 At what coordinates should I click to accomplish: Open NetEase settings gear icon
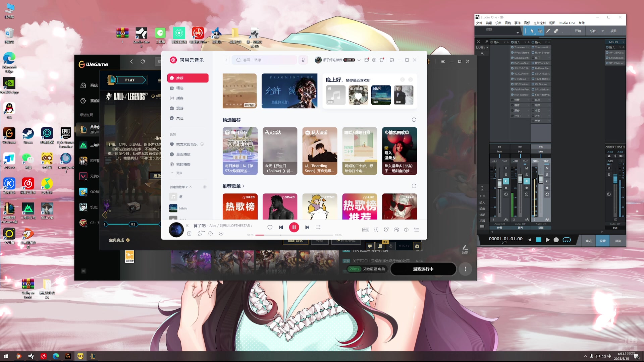[x=374, y=60]
